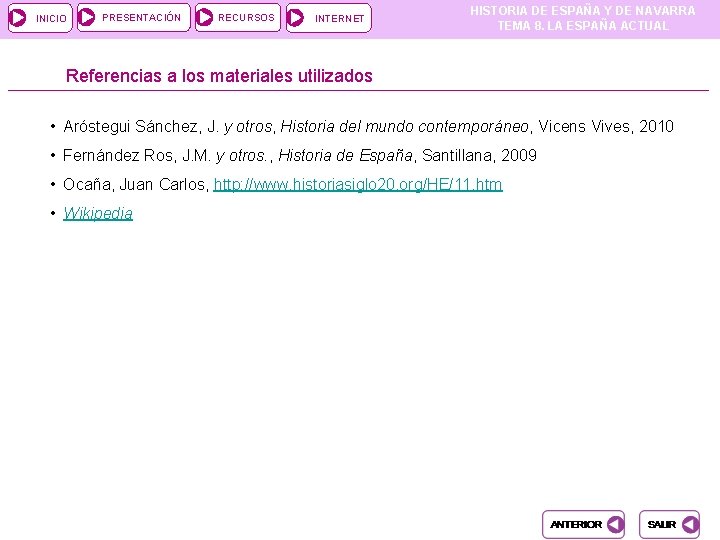Go to the PRESENTACIÓN section
The height and width of the screenshot is (540, 720).
[134, 17]
